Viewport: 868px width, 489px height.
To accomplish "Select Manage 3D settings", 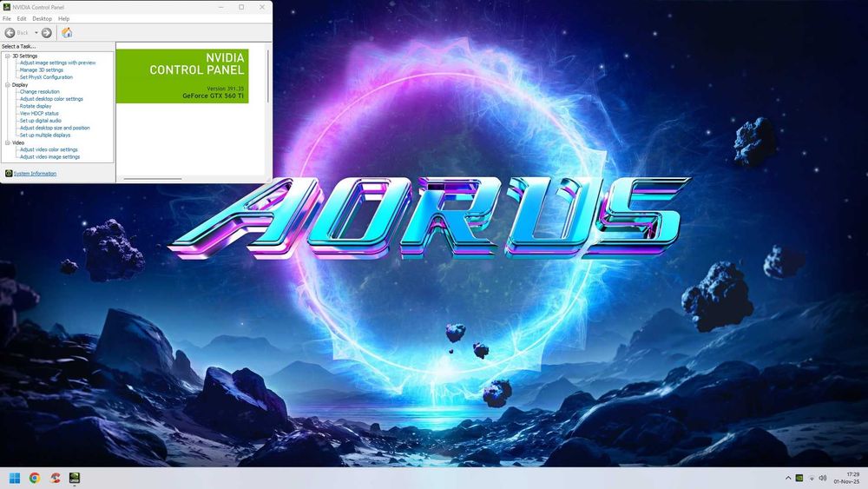I will click(42, 69).
